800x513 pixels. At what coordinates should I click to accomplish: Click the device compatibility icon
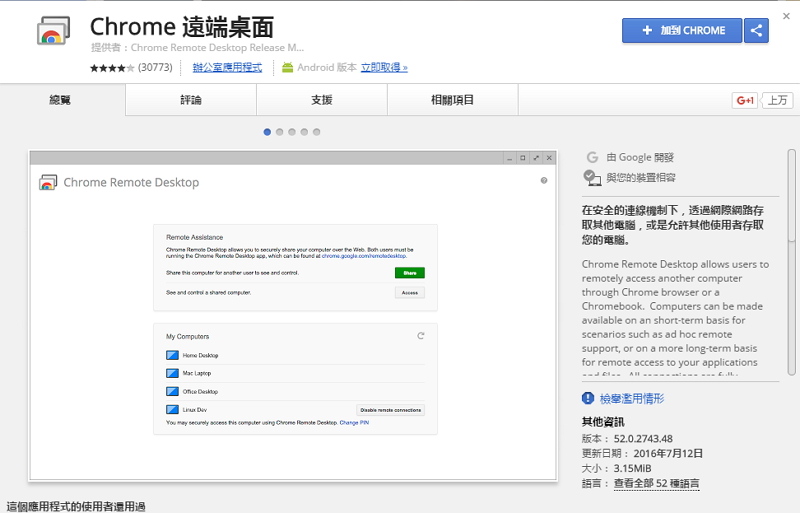point(593,177)
